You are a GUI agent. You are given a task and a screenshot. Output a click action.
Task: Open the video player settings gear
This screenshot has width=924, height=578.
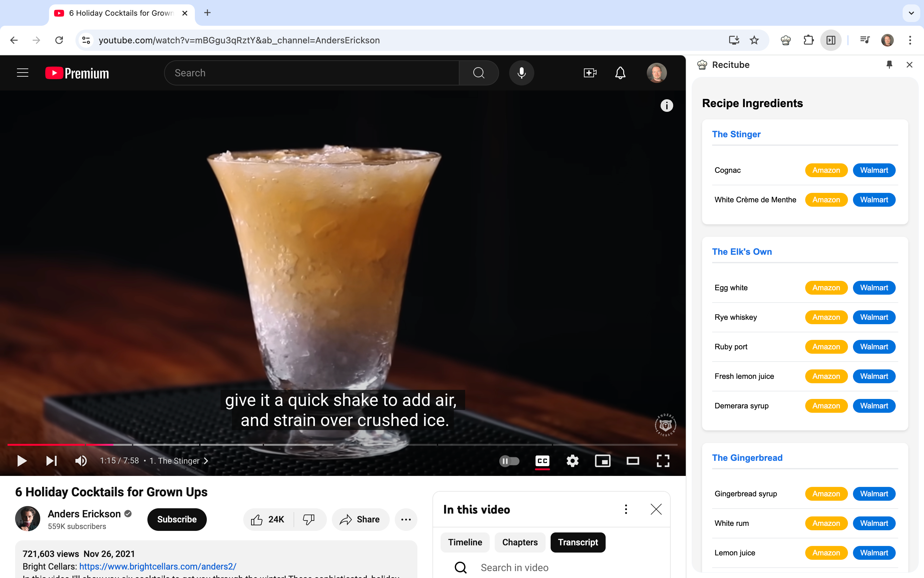(x=572, y=461)
